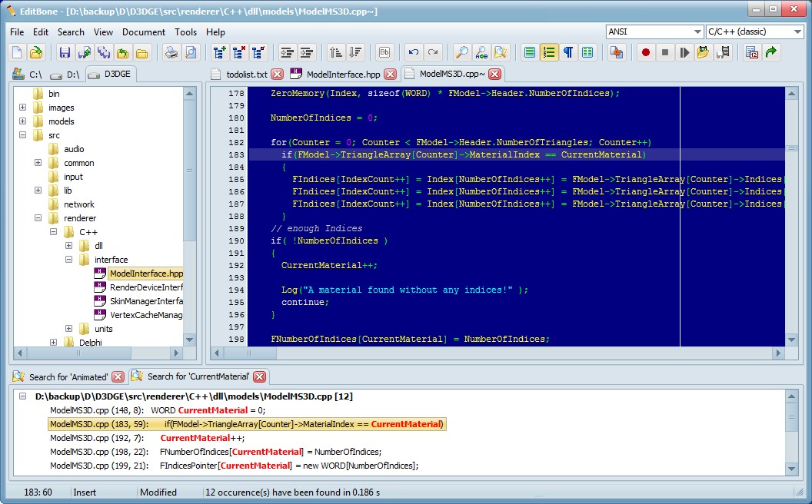This screenshot has width=812, height=504.
Task: Open Find with the magnifier icon
Action: 461,52
